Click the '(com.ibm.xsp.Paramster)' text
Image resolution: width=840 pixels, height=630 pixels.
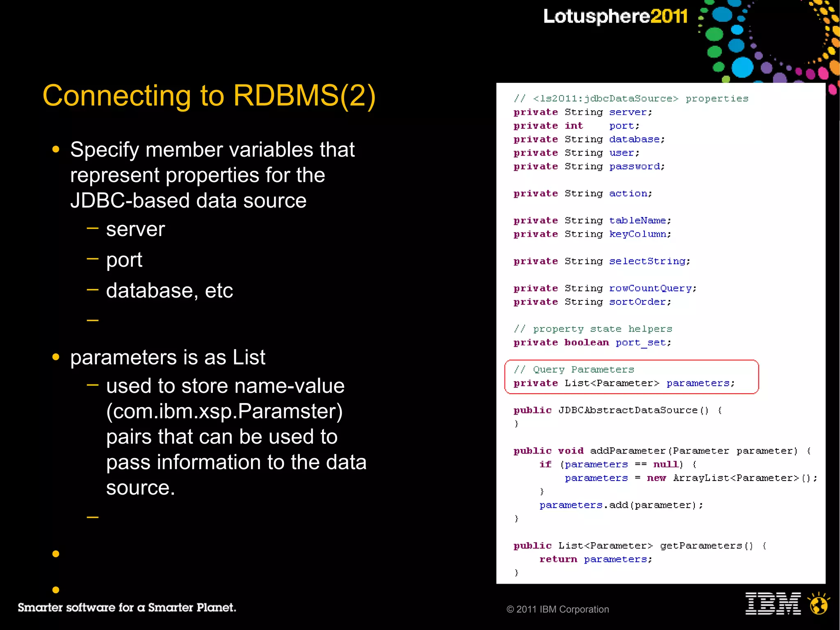(224, 411)
